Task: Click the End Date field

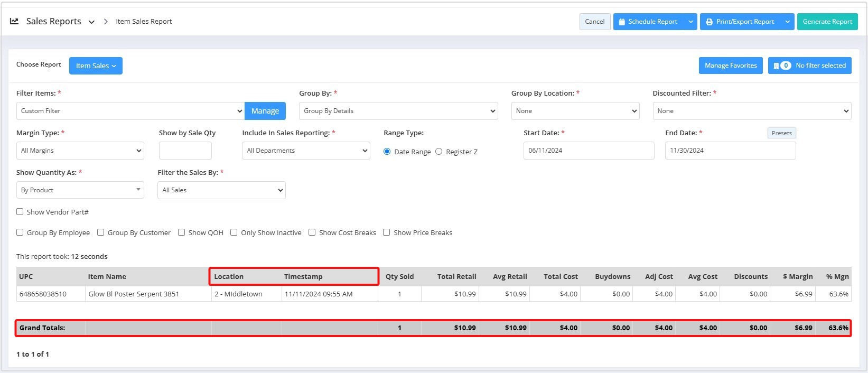Action: [x=731, y=151]
